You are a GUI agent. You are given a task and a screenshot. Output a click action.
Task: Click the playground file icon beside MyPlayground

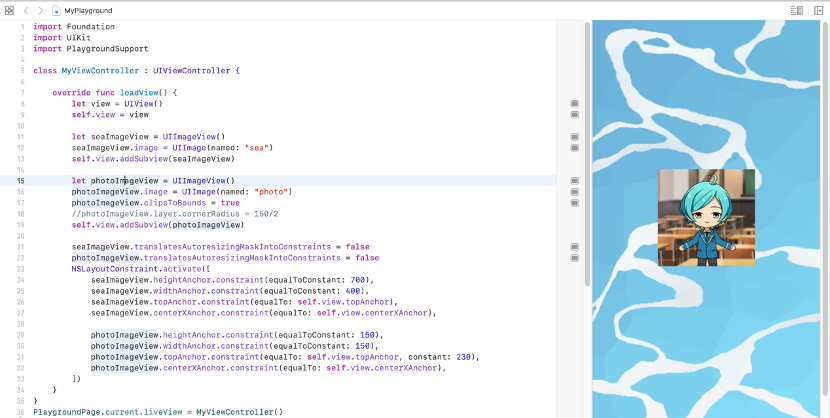pos(57,11)
